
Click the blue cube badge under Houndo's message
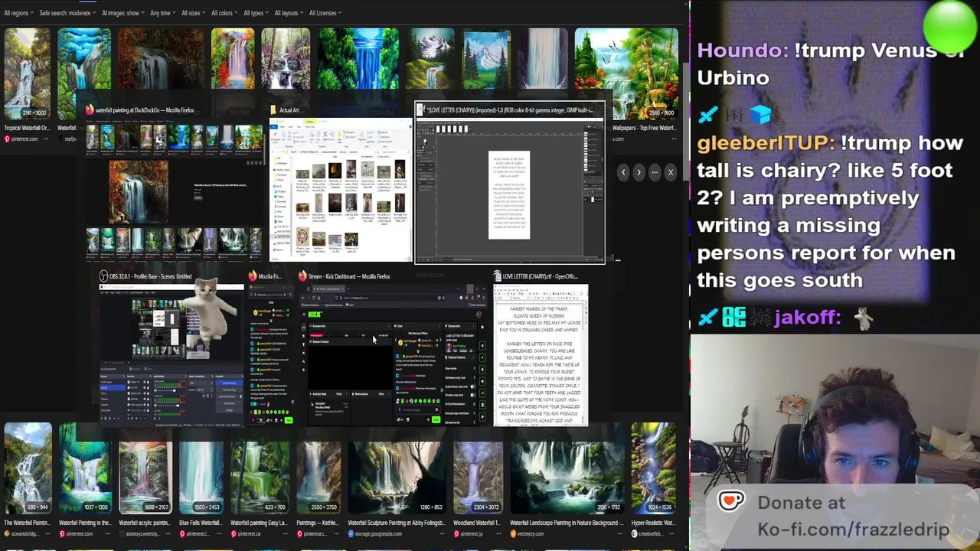759,114
